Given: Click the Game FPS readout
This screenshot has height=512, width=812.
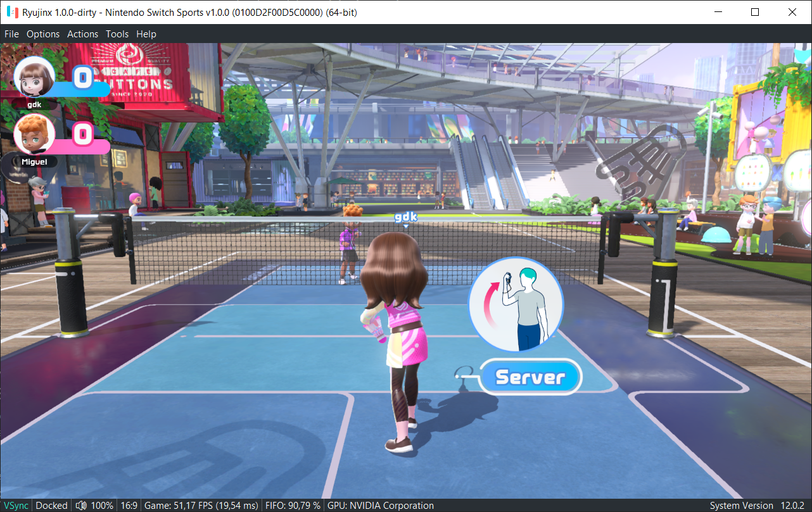Looking at the screenshot, I should point(201,506).
